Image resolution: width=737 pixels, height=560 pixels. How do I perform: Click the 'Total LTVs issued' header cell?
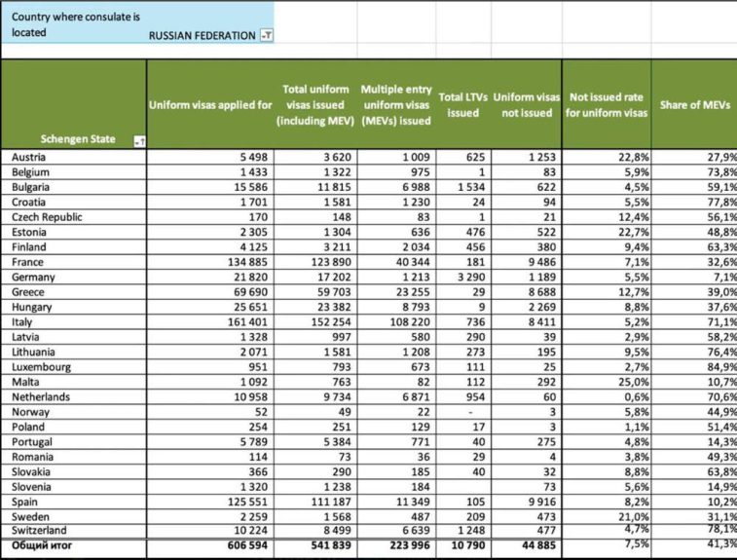pyautogui.click(x=462, y=104)
